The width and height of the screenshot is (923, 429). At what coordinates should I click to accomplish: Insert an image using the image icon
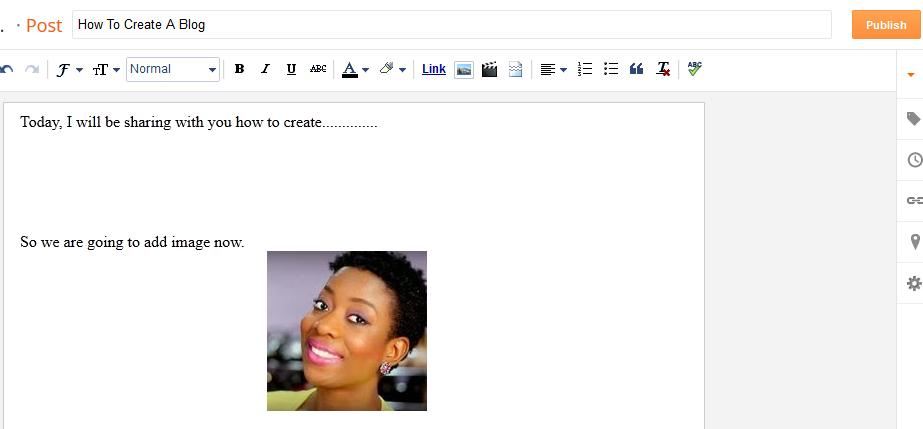coord(464,69)
